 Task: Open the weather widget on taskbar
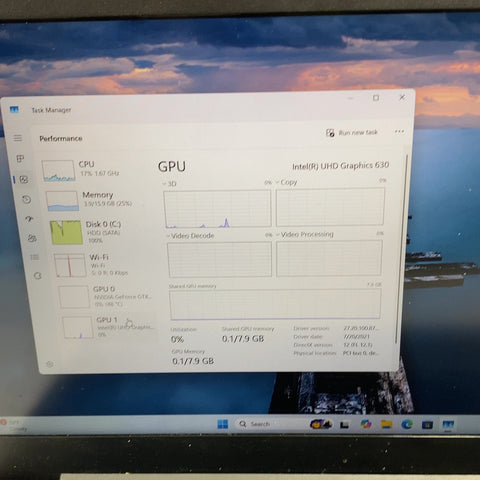[13, 425]
